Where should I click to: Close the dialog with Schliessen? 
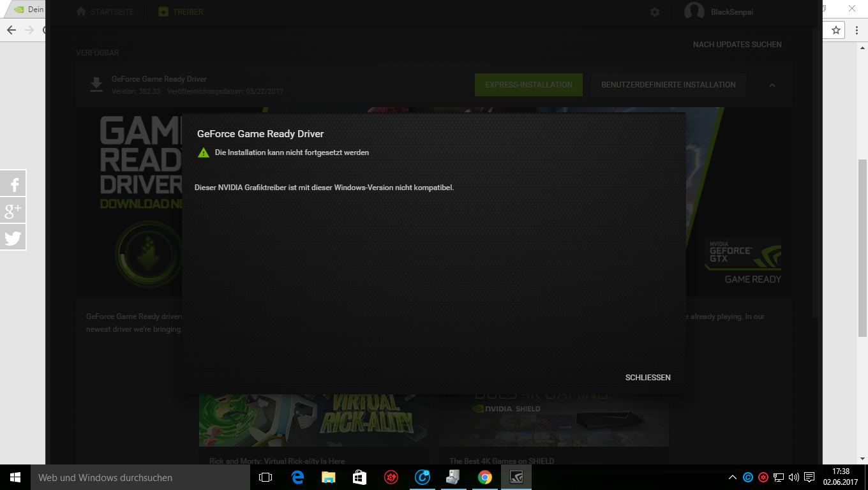pos(648,378)
